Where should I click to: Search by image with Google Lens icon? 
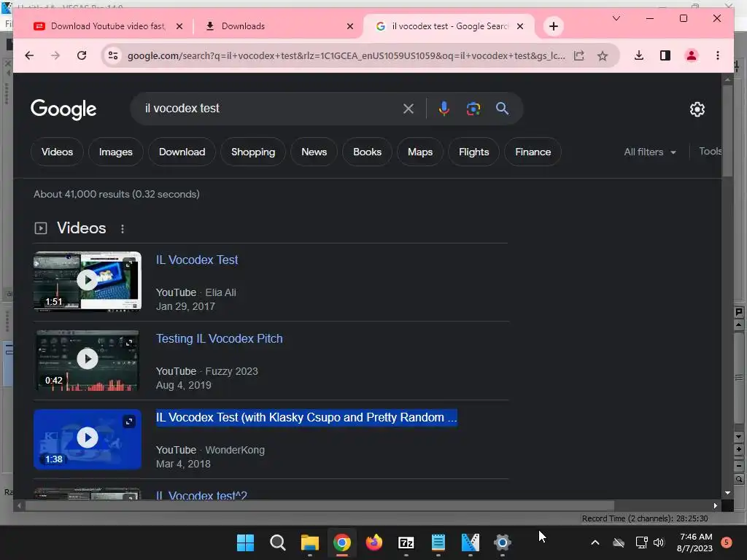tap(473, 109)
